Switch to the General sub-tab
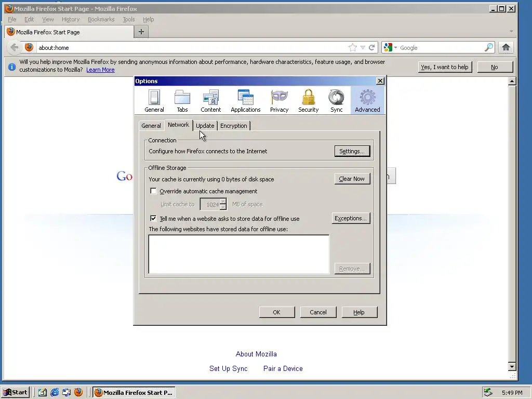The image size is (532, 399). 151,126
